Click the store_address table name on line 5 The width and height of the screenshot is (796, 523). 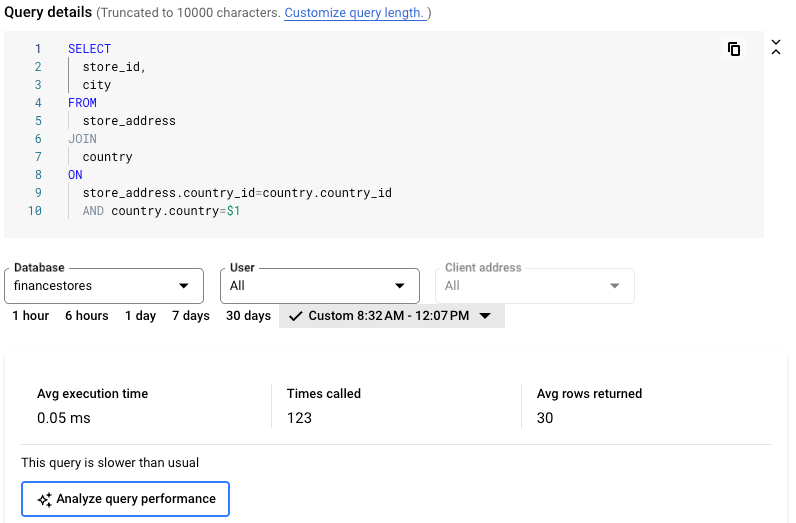(129, 121)
